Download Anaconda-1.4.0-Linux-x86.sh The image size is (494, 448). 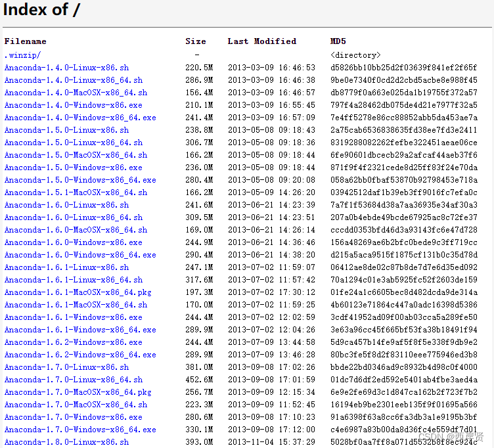[66, 68]
